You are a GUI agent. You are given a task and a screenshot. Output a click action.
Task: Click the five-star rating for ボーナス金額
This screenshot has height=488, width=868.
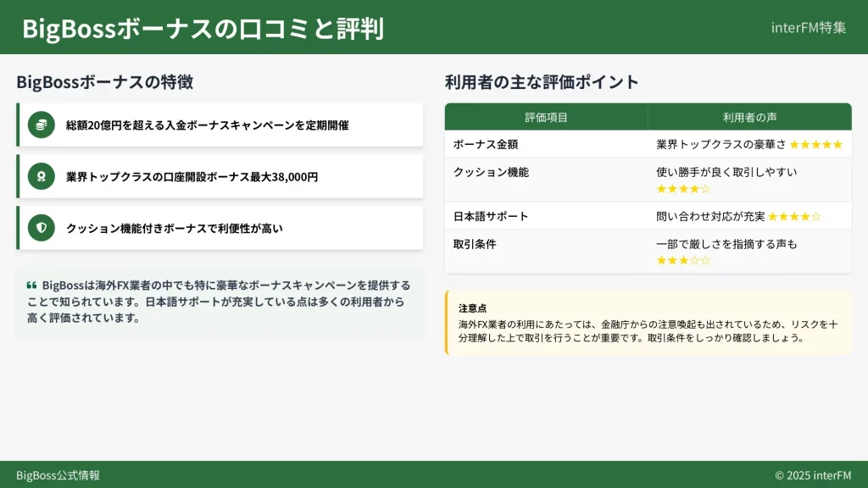tap(815, 145)
